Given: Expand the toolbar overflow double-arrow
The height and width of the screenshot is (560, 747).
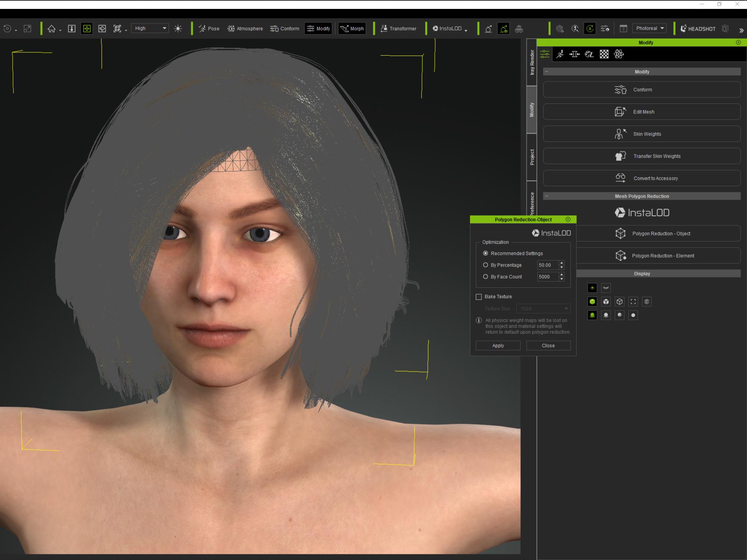Looking at the screenshot, I should (741, 30).
